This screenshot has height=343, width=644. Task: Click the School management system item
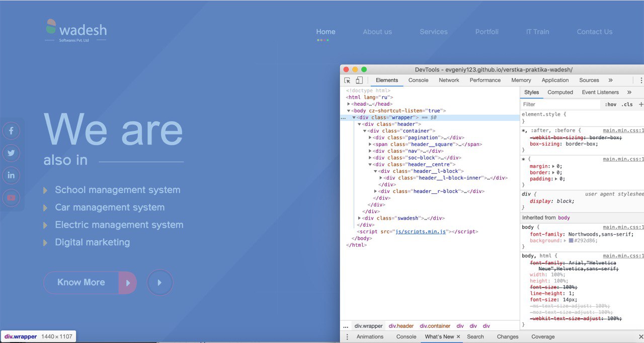point(117,190)
